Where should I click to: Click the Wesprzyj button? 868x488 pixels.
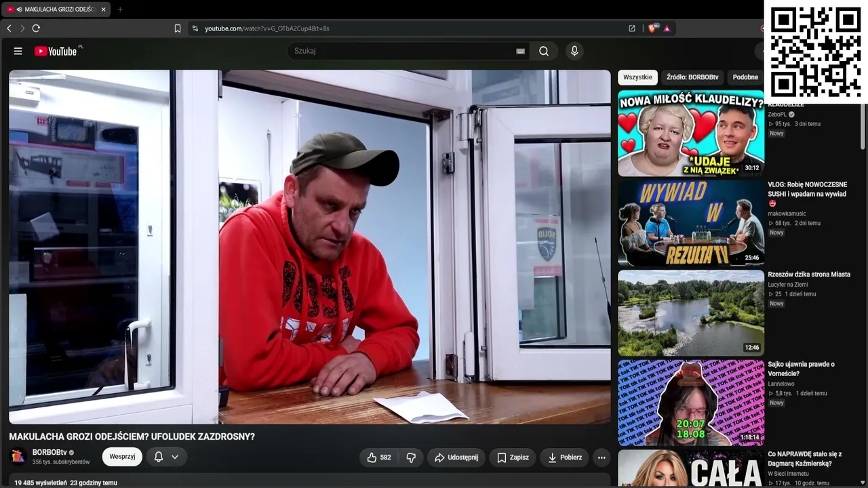[x=122, y=457]
